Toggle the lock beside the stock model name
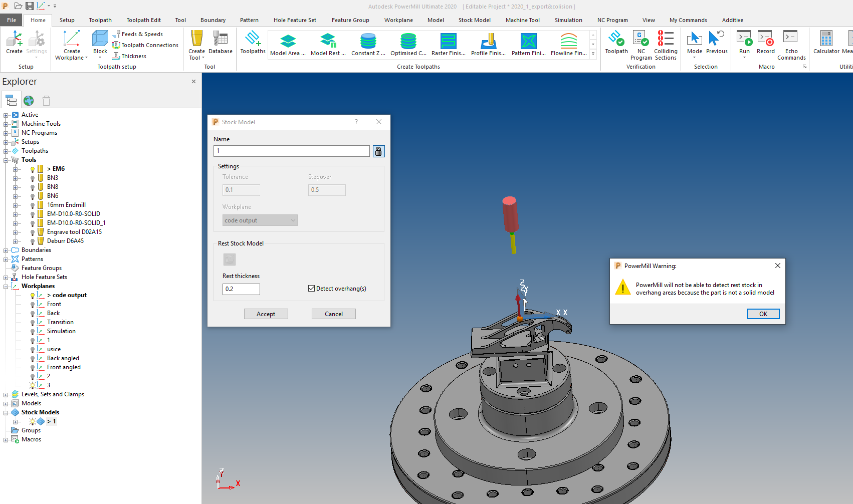 point(378,151)
